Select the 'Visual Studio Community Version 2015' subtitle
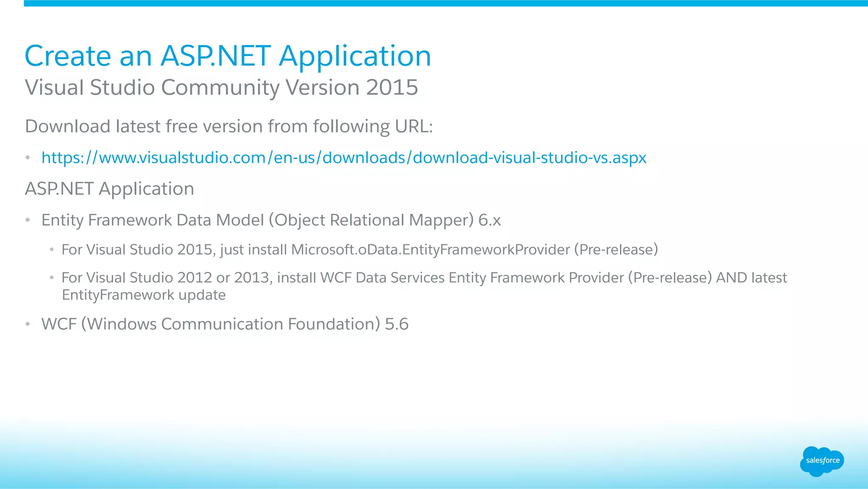Viewport: 868px width, 489px height. pos(221,88)
